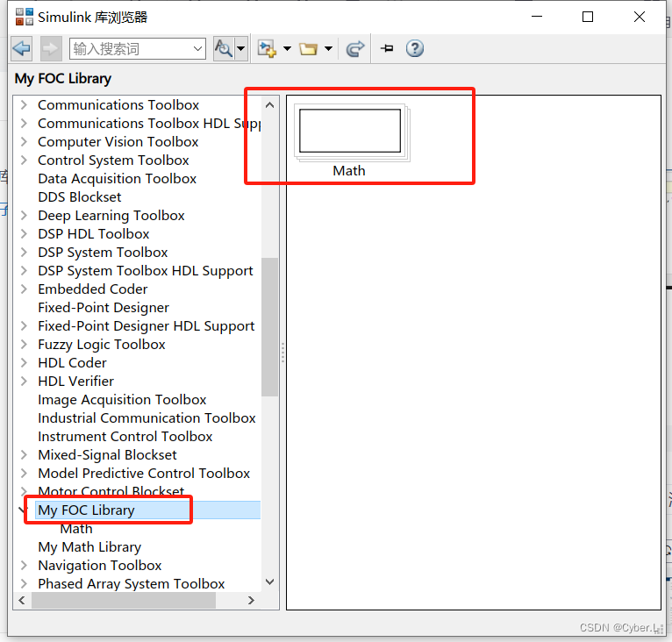Screen dimensions: 672x642
Task: Open the search history dropdown chevron
Action: point(197,48)
